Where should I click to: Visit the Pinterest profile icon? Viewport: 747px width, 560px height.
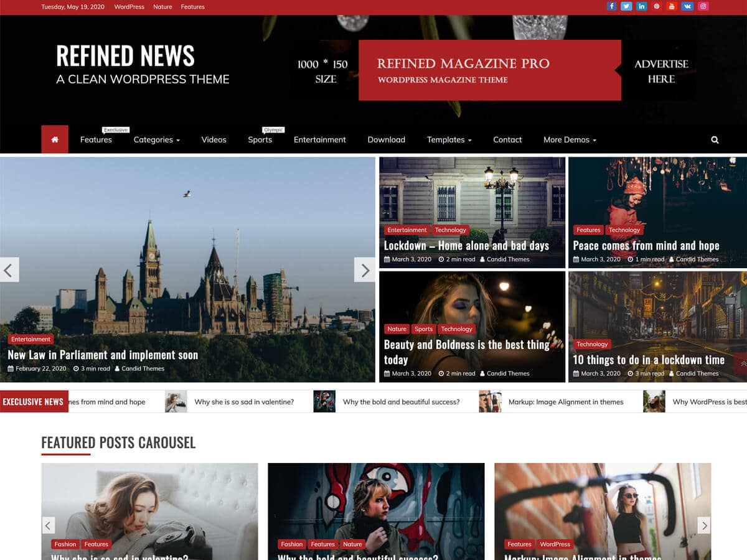pos(657,7)
